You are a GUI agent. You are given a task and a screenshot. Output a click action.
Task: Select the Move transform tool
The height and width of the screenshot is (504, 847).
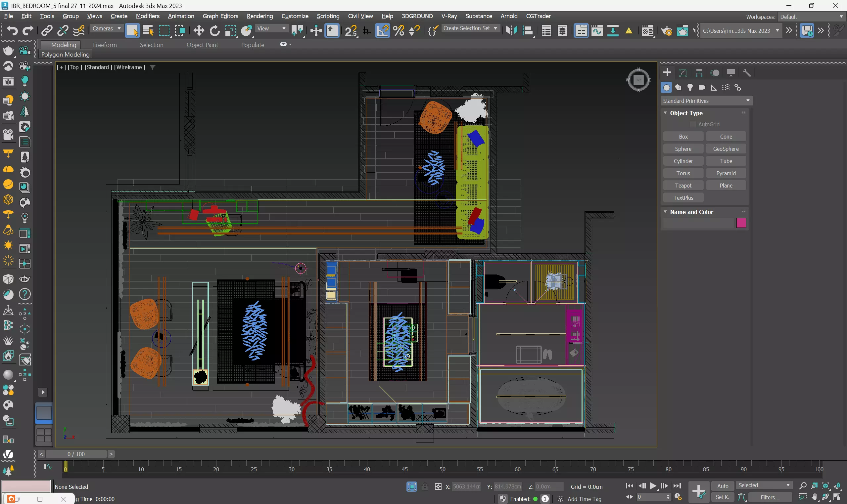[x=199, y=30]
